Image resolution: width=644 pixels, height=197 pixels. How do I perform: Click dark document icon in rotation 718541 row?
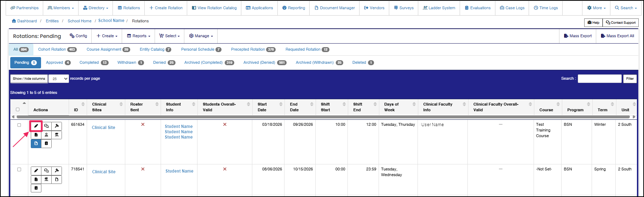click(x=36, y=180)
